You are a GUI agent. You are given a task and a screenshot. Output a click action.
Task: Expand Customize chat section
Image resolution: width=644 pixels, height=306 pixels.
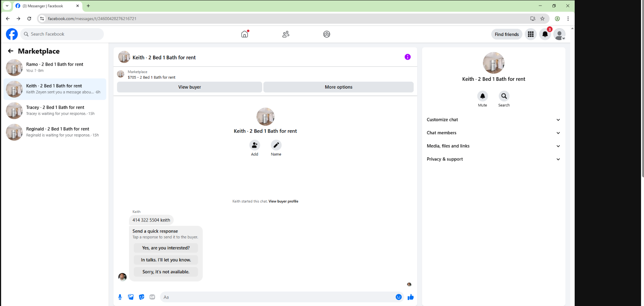tap(493, 120)
